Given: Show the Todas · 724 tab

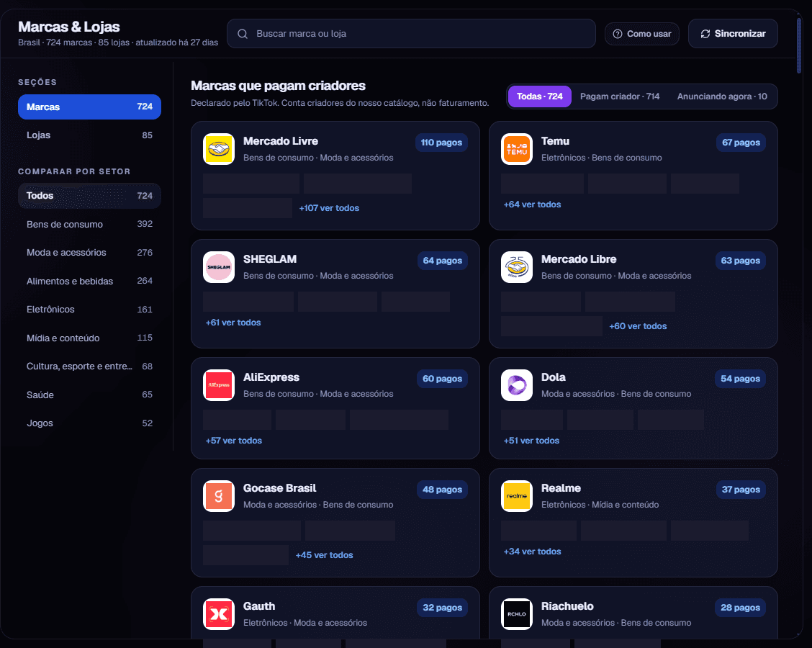Looking at the screenshot, I should pyautogui.click(x=540, y=96).
